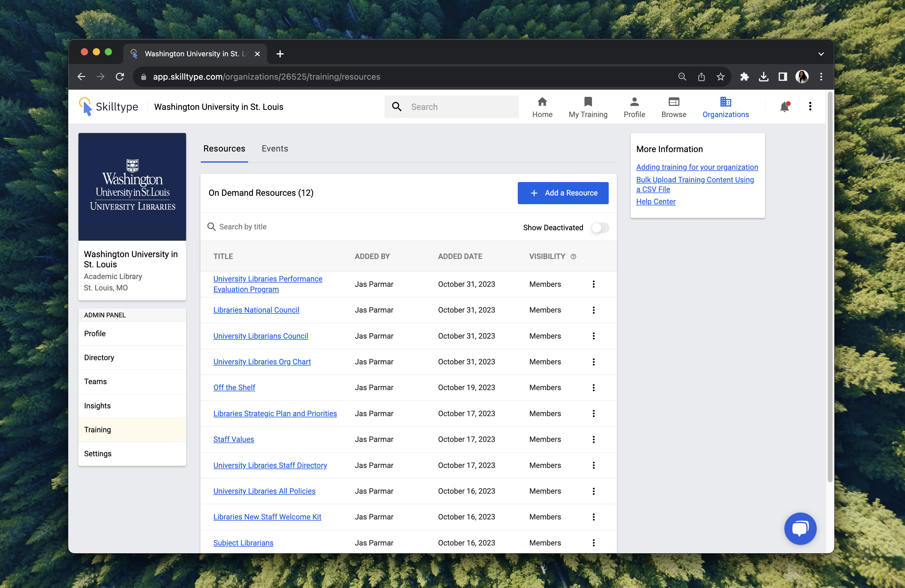Open the browser extensions puzzle icon

click(744, 77)
